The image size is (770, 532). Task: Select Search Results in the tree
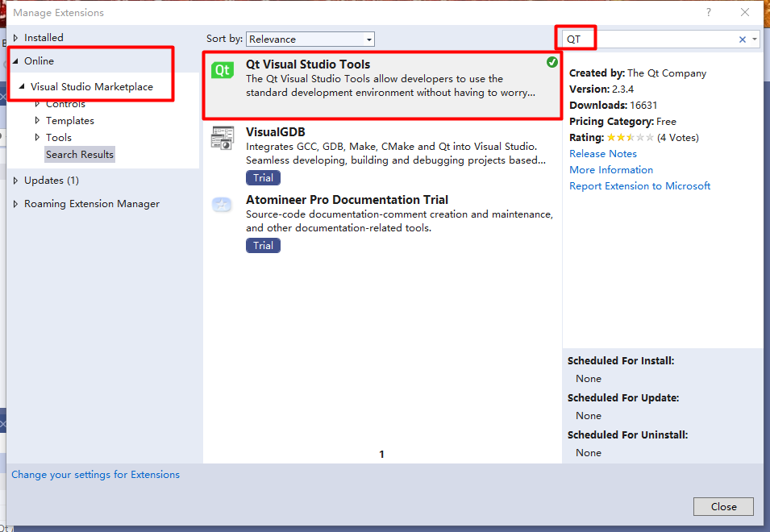80,154
